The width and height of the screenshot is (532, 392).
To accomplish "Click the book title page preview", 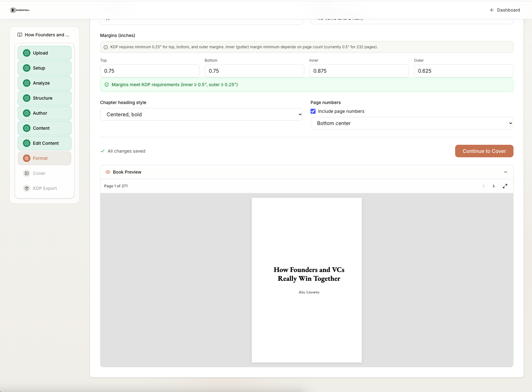I will (x=307, y=280).
